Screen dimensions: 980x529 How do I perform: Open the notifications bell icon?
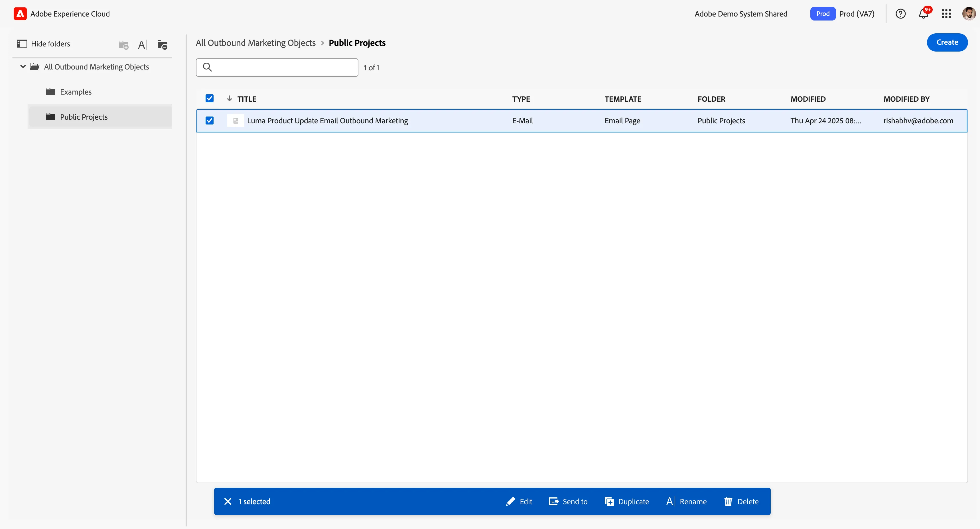(924, 14)
